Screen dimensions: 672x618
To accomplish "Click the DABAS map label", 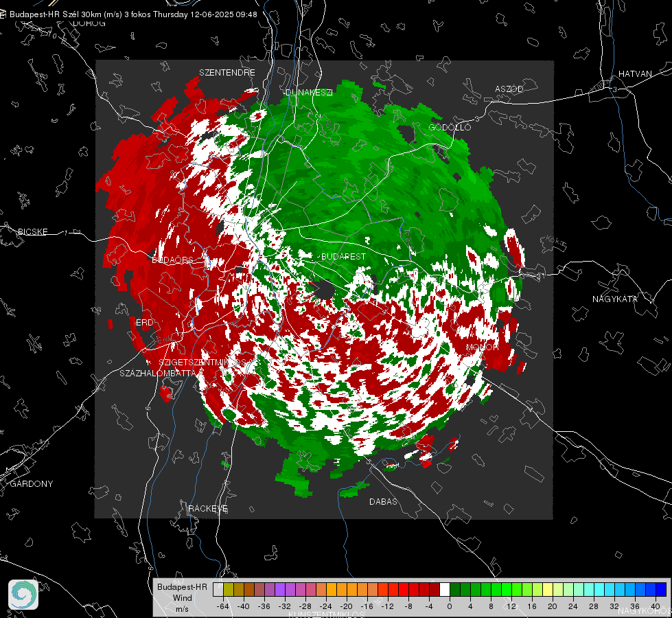I will tap(383, 501).
